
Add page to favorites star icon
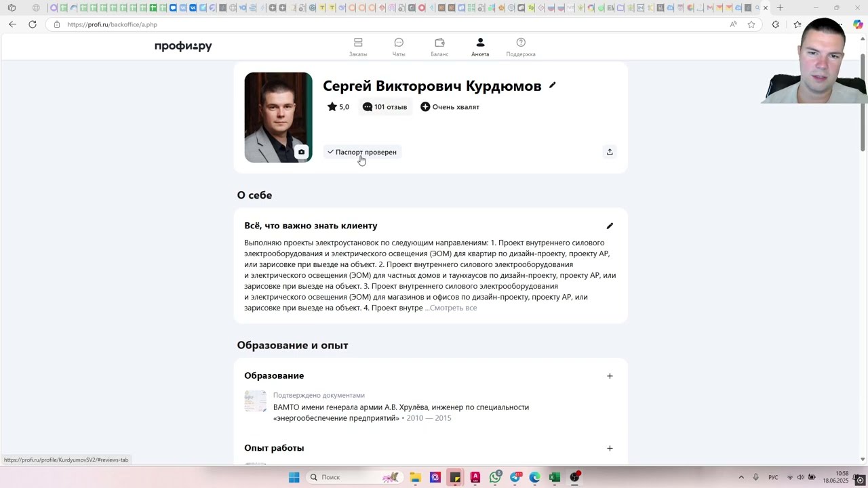pyautogui.click(x=751, y=24)
